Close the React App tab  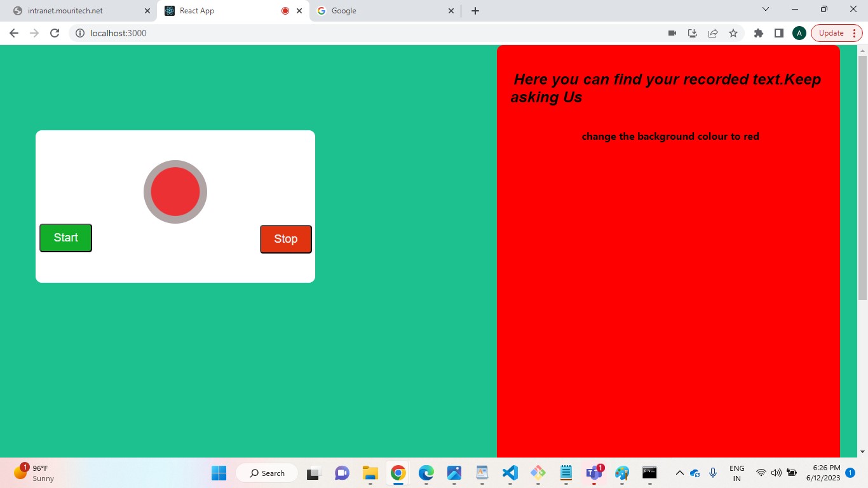pyautogui.click(x=299, y=11)
